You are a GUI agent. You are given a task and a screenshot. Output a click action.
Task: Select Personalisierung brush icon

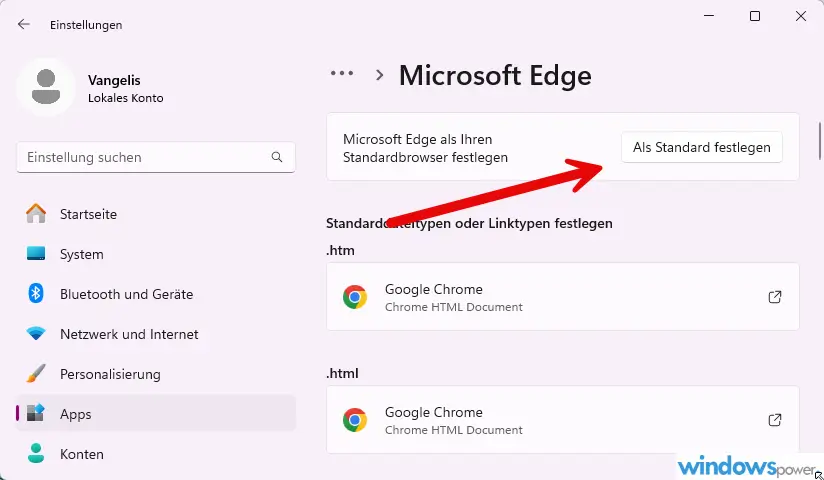[x=36, y=374]
